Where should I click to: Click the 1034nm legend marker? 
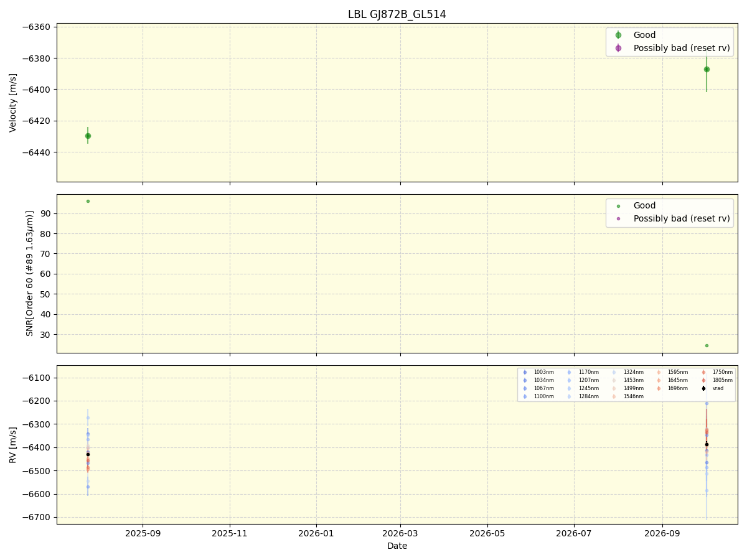[x=525, y=380]
